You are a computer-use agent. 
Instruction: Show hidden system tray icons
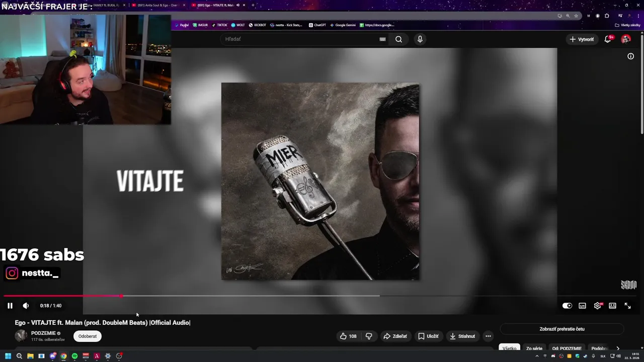pyautogui.click(x=537, y=356)
